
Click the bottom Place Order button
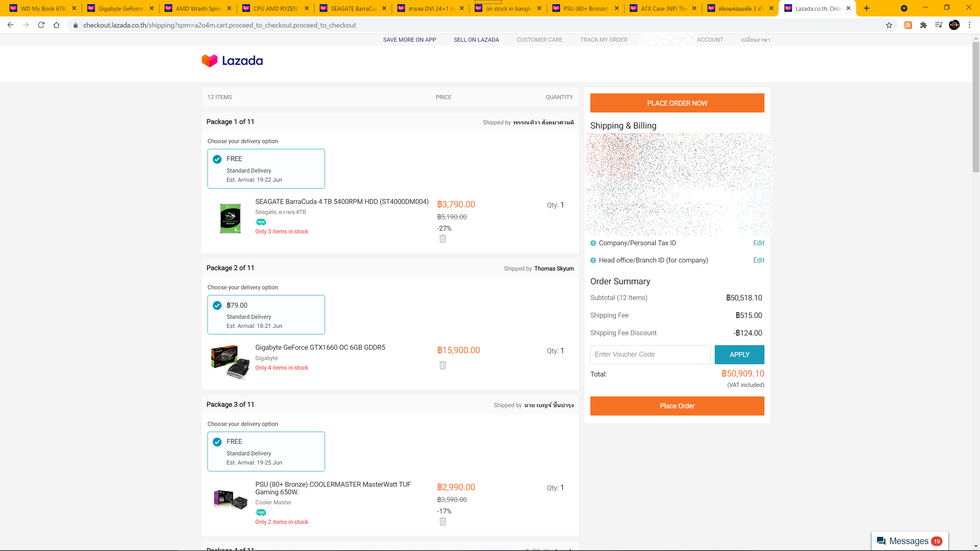coord(677,406)
